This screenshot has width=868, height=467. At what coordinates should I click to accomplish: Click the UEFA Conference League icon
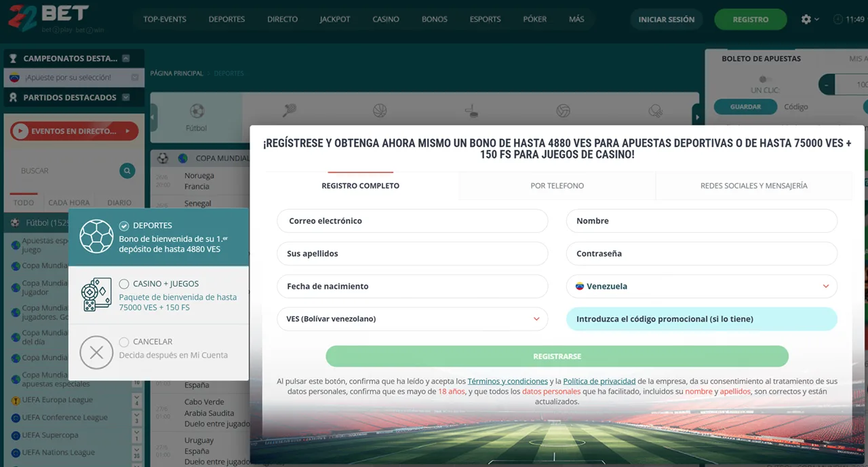click(x=16, y=418)
